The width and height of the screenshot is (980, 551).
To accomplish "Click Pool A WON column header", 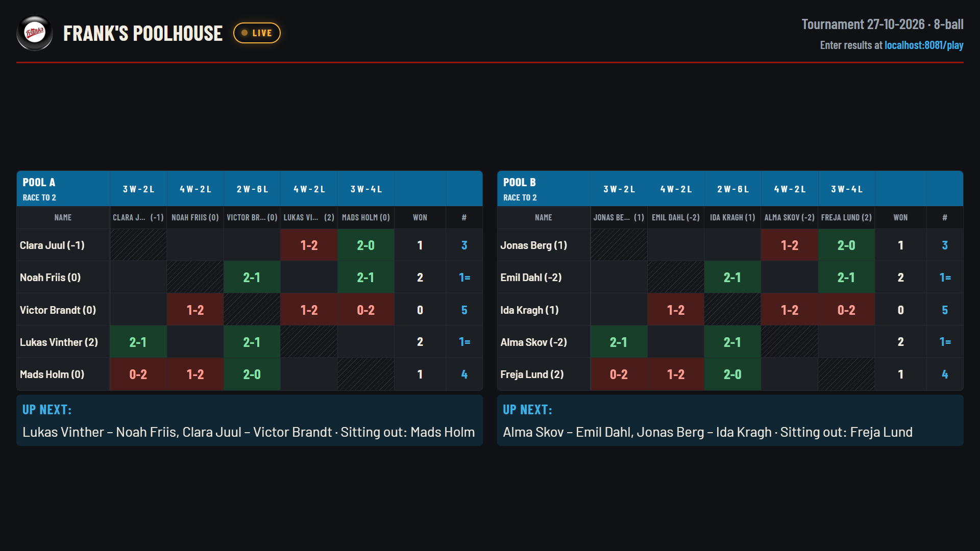I will 420,217.
